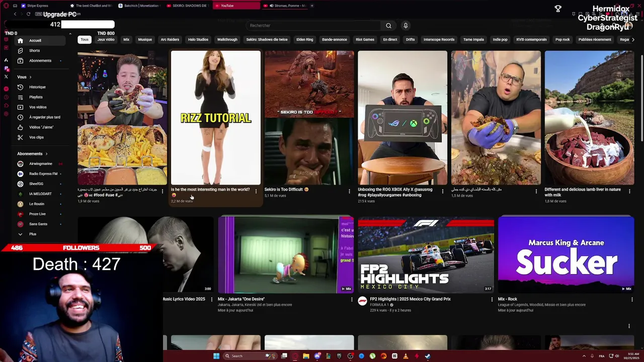Open the Mix - Jakarta "One Desire" title
Image resolution: width=644 pixels, height=362 pixels.
pos(241,299)
